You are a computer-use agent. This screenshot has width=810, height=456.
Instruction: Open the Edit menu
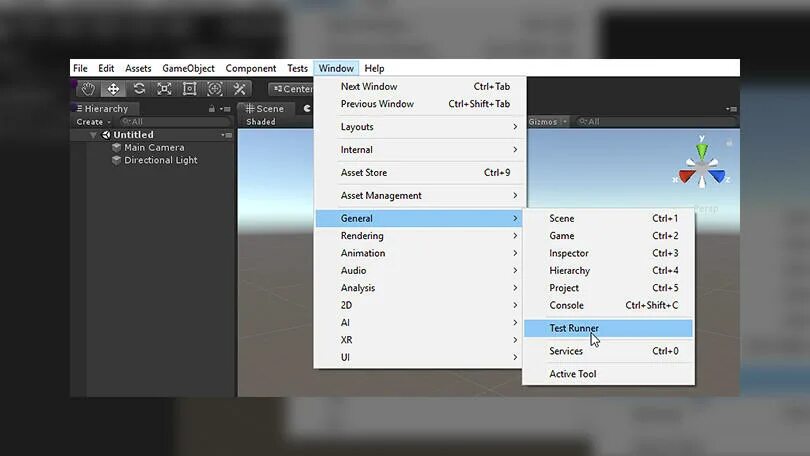coord(106,68)
